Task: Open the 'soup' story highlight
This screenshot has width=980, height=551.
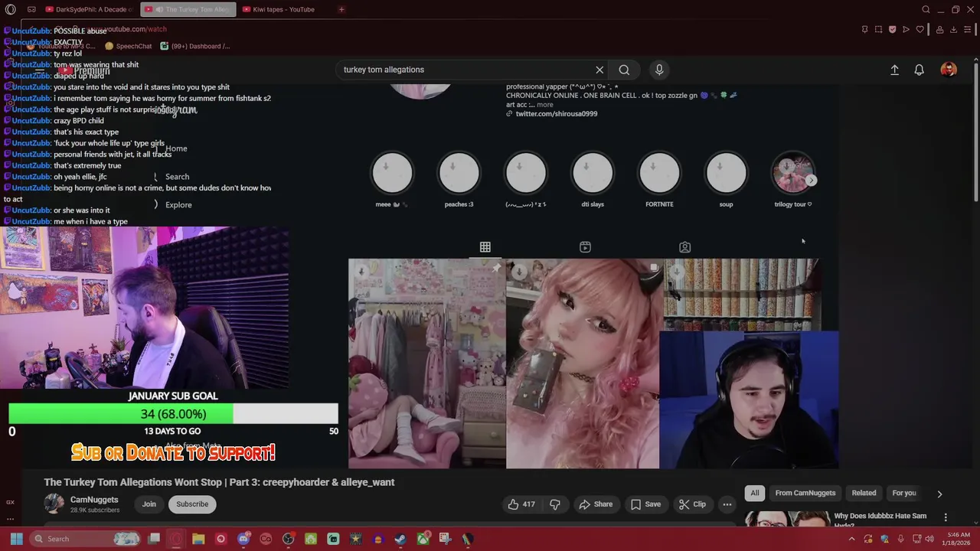Action: pyautogui.click(x=726, y=173)
